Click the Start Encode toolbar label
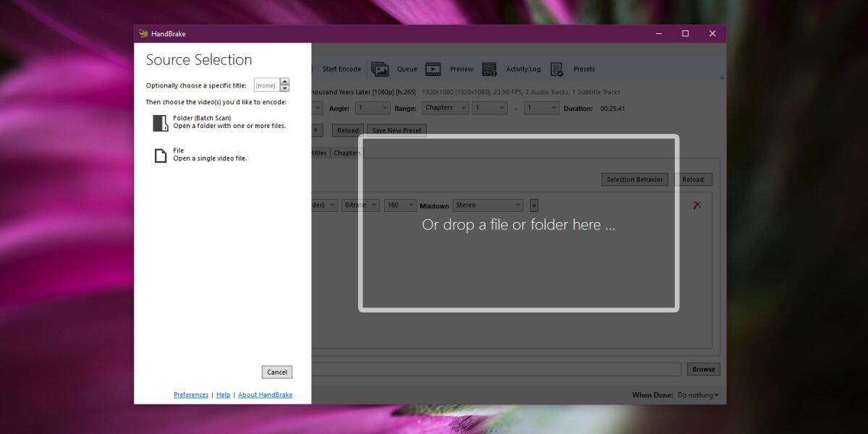The width and height of the screenshot is (868, 434). tap(341, 69)
